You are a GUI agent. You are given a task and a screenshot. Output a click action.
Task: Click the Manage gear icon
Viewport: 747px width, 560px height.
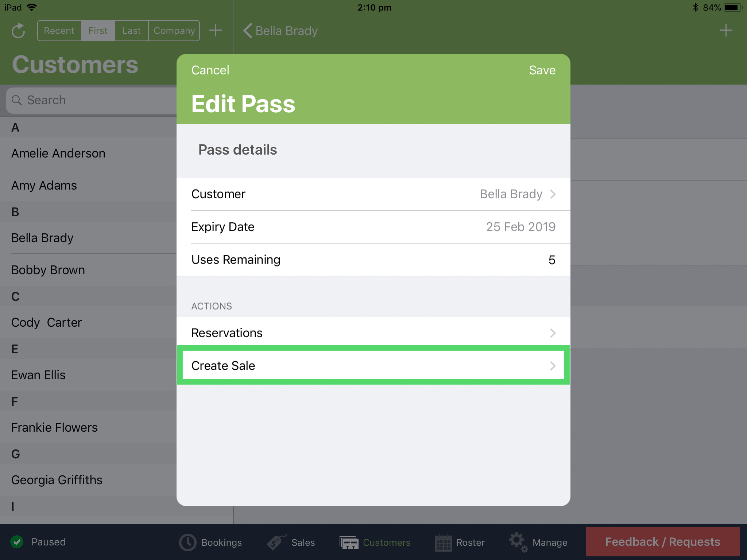518,542
